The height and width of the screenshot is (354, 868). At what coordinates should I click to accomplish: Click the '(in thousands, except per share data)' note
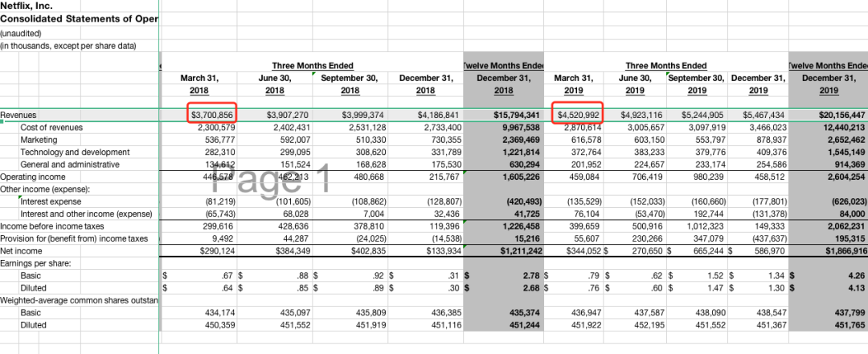point(68,46)
